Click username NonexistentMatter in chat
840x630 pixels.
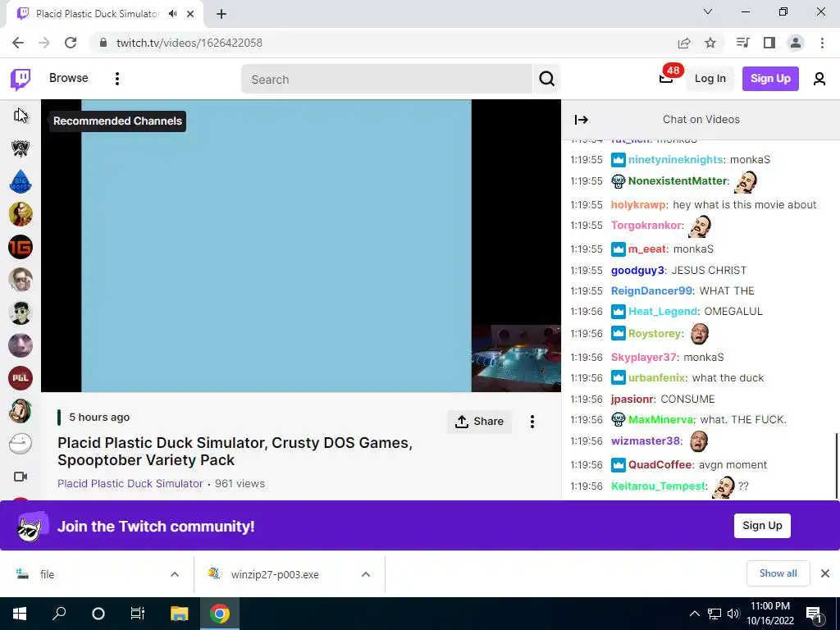tap(677, 181)
